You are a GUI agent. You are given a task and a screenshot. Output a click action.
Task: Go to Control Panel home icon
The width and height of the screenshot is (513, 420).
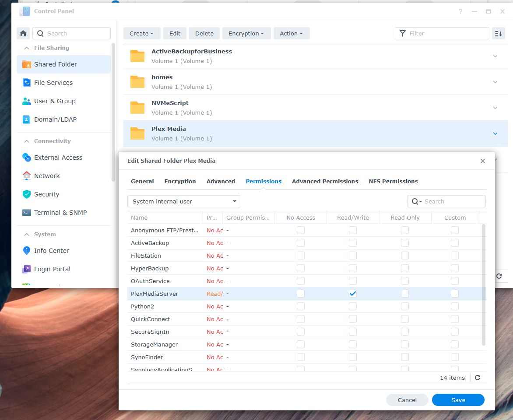pos(23,33)
